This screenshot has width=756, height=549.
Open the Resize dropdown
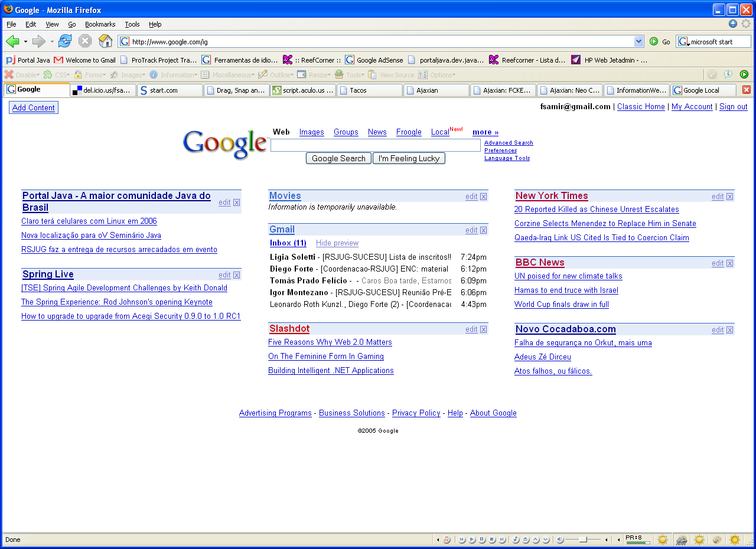pyautogui.click(x=314, y=75)
